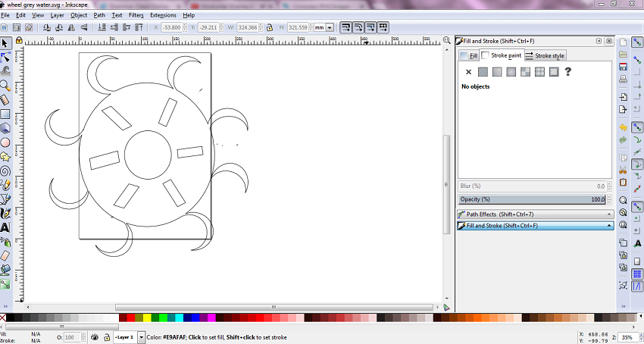Select the Gradient tool
The image size is (644, 344).
(x=5, y=283)
